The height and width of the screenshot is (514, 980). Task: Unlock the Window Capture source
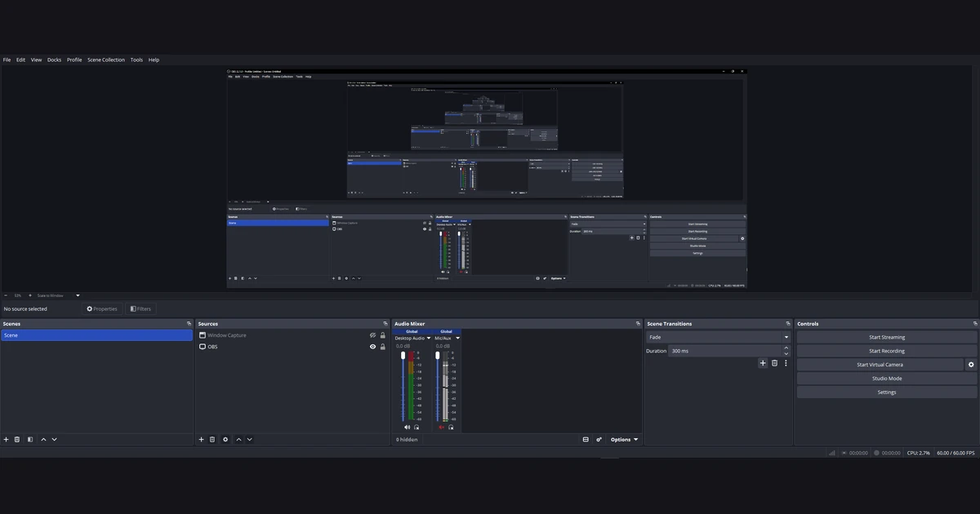pos(382,335)
